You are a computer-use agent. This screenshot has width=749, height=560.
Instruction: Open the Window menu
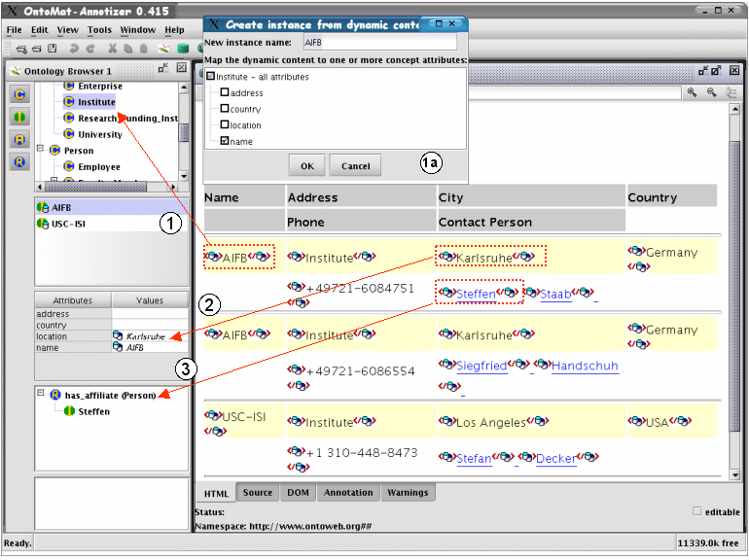click(x=137, y=29)
